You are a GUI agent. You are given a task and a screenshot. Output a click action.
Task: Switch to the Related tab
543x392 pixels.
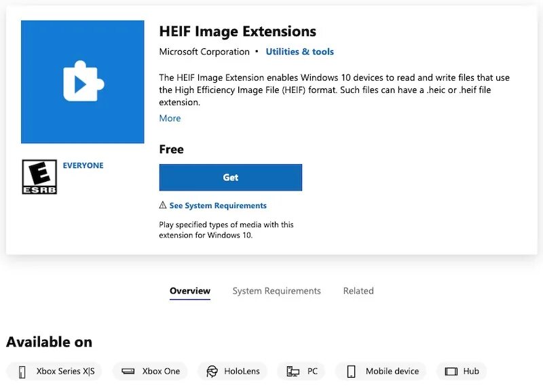click(x=358, y=291)
